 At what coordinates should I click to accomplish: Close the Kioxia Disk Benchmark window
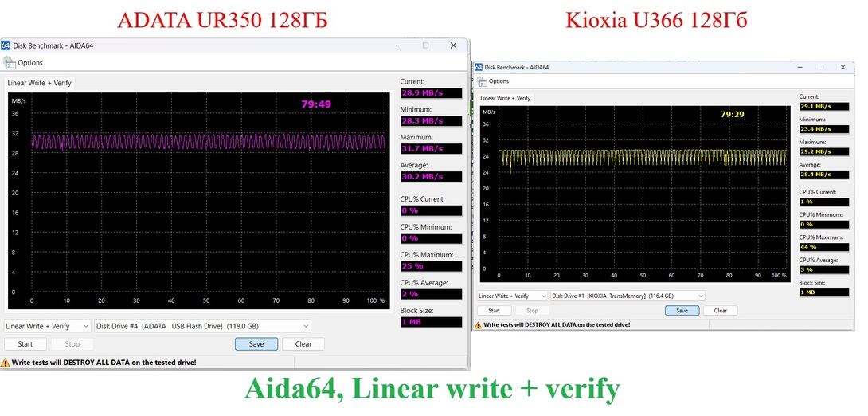pos(843,67)
